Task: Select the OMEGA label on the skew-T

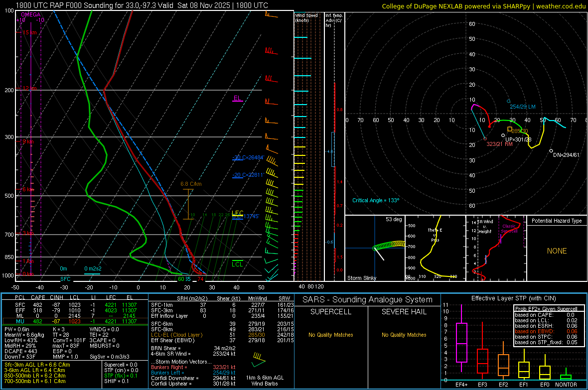Action: 31,14
